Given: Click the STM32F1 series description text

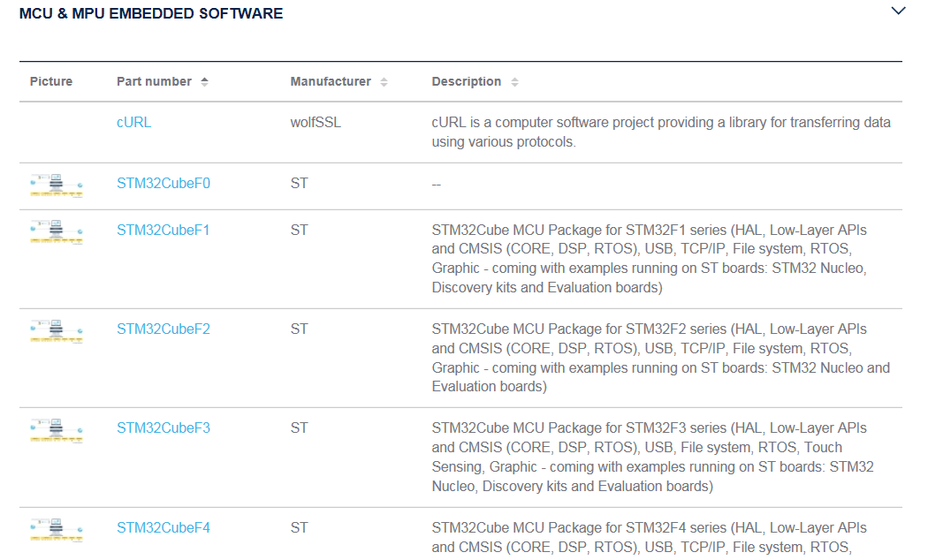Looking at the screenshot, I should tap(650, 259).
